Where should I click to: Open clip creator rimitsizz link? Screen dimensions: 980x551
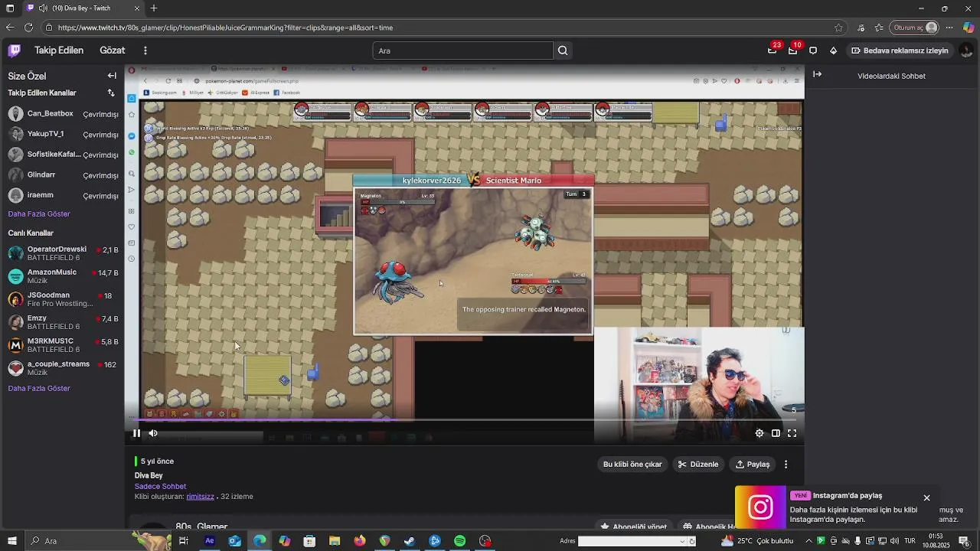(200, 496)
